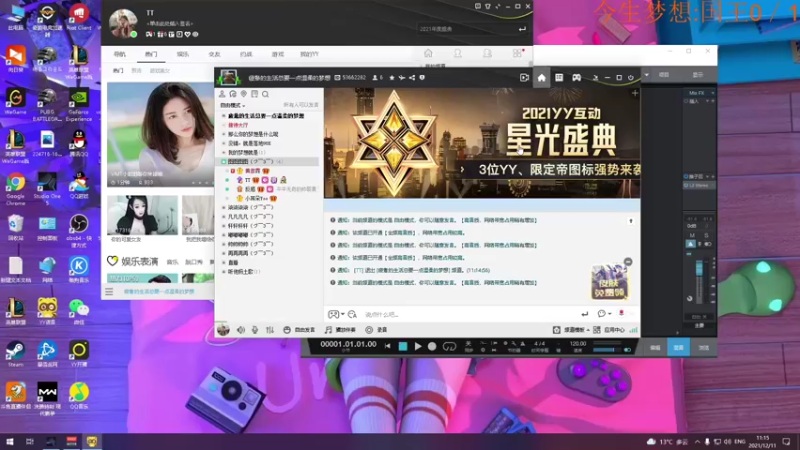This screenshot has height=450, width=800.
Task: Toggle the M mute button on mixer channel
Action: coord(692,236)
